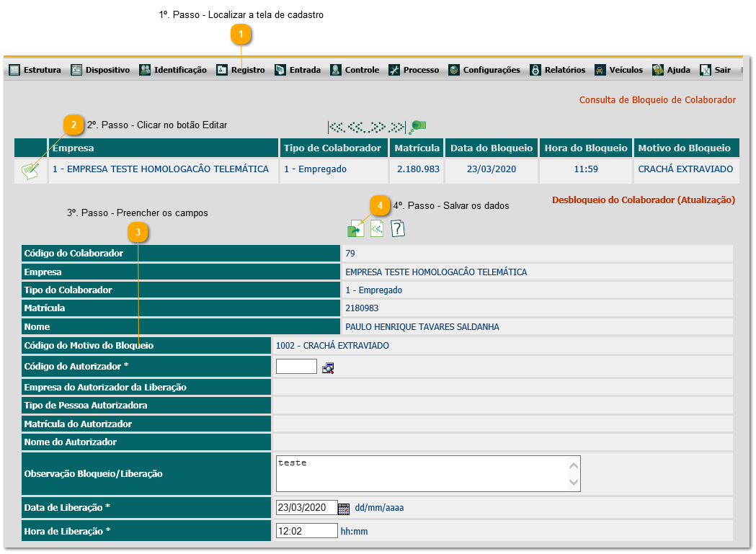Click the Código do Autorizador input field
Viewport: 756px width, 554px height.
pyautogui.click(x=296, y=367)
